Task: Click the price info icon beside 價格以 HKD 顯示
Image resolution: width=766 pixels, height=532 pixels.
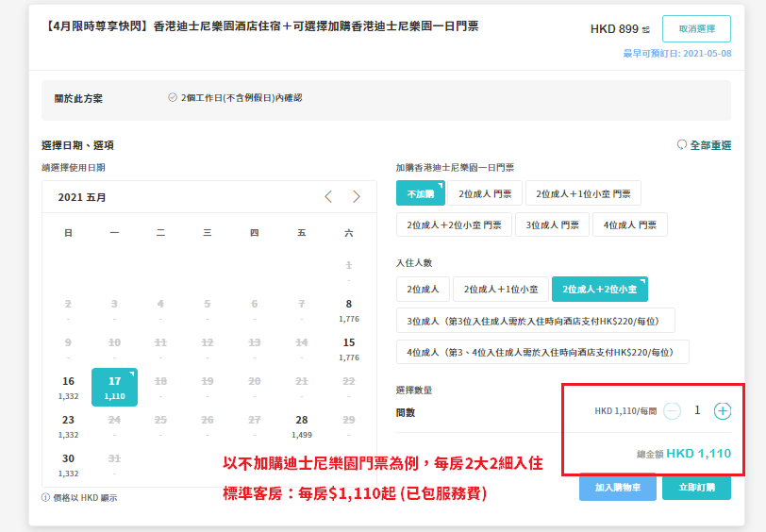Action: [x=45, y=497]
